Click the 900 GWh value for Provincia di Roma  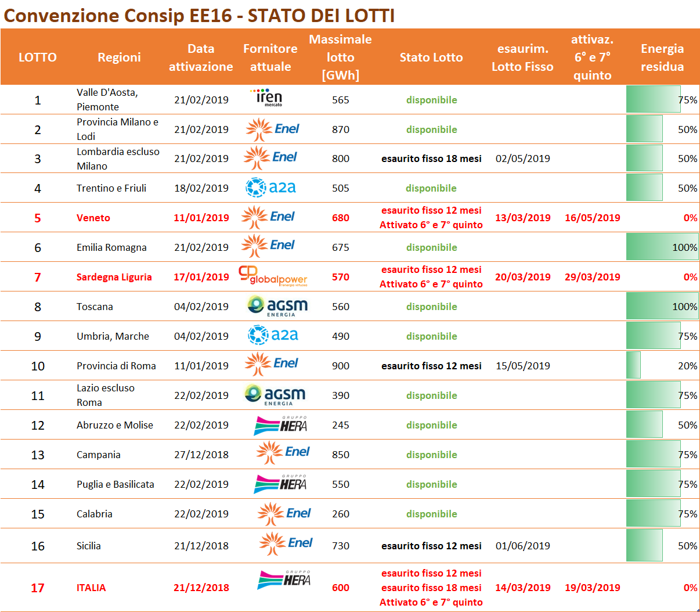click(341, 366)
